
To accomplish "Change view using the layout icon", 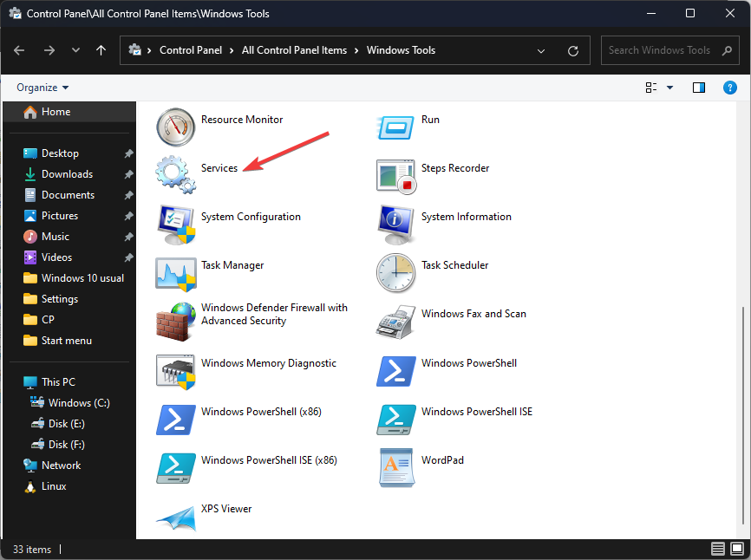I will coord(651,88).
